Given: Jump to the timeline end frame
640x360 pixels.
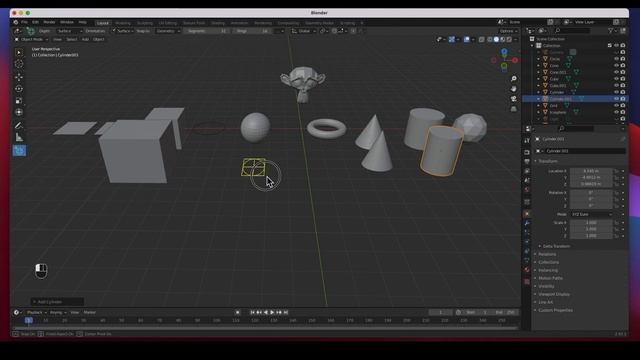Looking at the screenshot, I should 286,312.
